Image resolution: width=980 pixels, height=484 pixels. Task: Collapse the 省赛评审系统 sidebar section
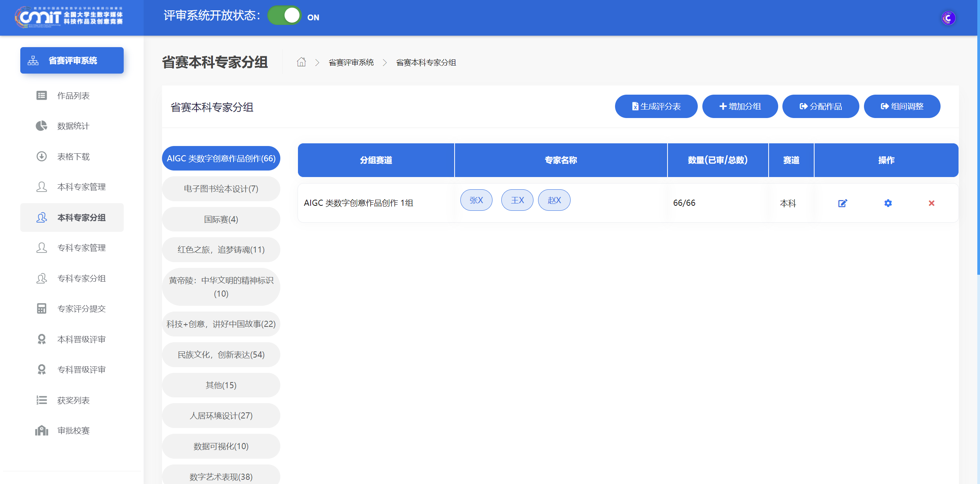coord(72,61)
